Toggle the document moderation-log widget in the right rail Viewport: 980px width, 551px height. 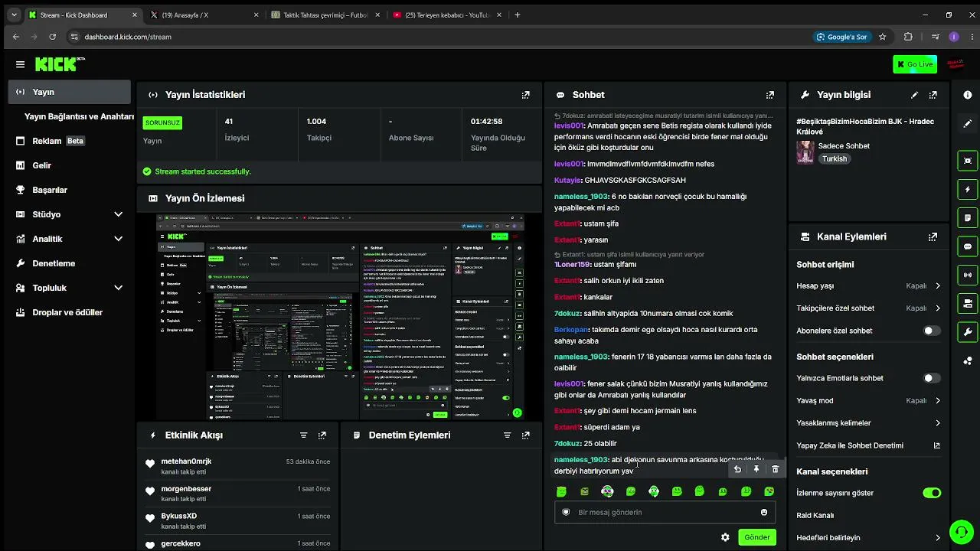(968, 218)
